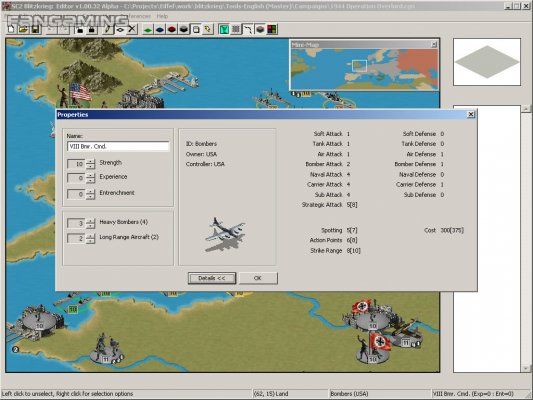The width and height of the screenshot is (533, 400).
Task: Click 'Bomber Defense' stat label
Action: coord(415,164)
